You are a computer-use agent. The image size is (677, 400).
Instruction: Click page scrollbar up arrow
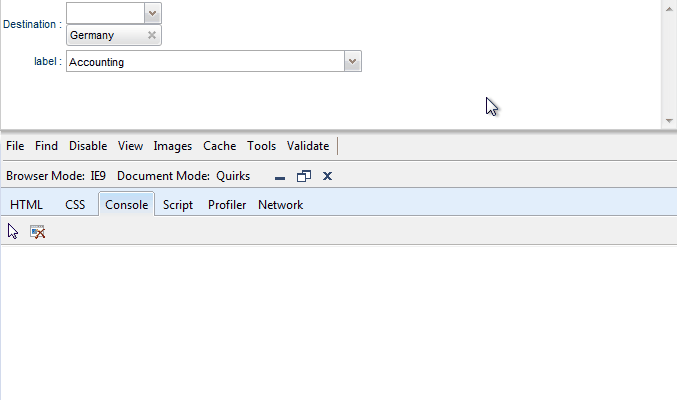pyautogui.click(x=669, y=8)
